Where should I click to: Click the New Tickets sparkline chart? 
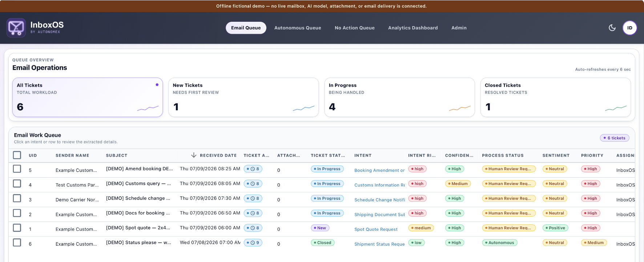coord(303,108)
